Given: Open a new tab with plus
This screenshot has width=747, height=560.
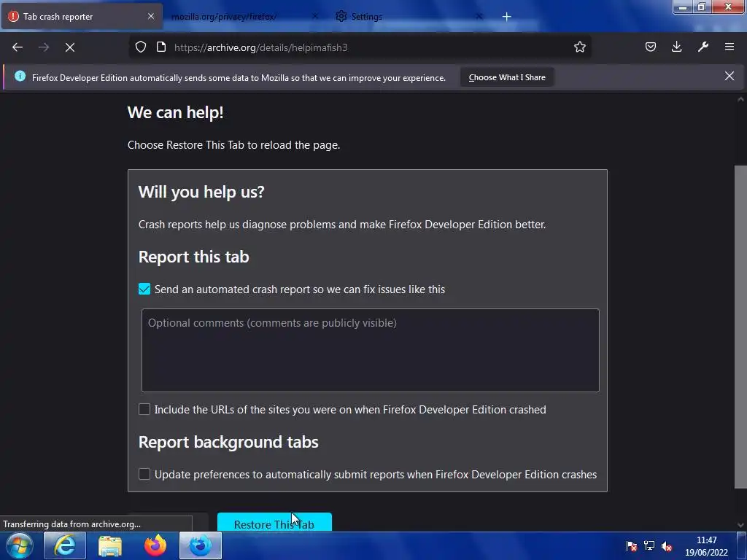Looking at the screenshot, I should click(x=506, y=17).
